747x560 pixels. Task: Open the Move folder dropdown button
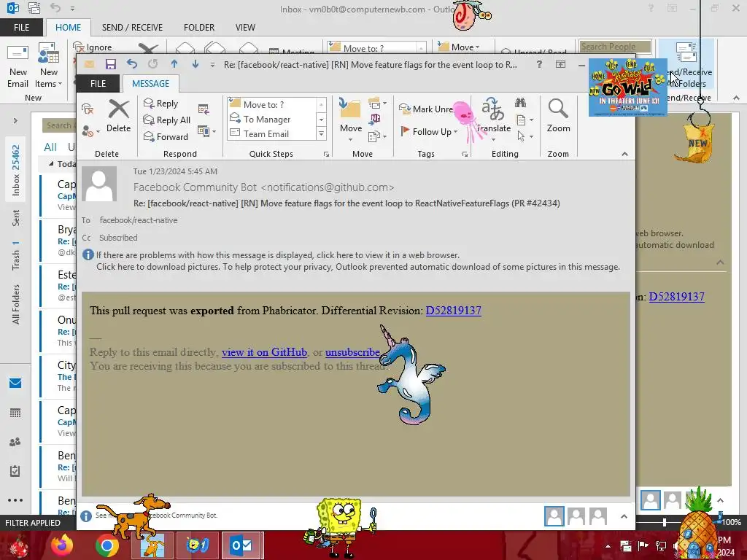click(x=351, y=119)
